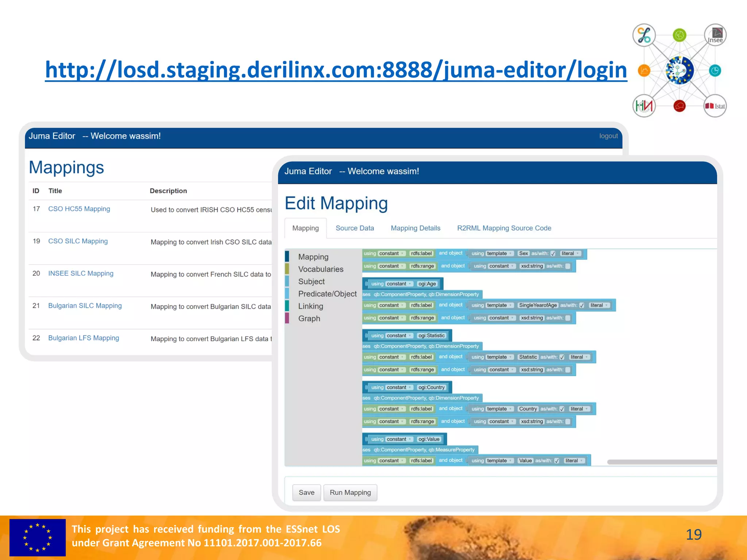Select Predicate/Object category in toolbox
The width and height of the screenshot is (747, 560).
click(x=328, y=294)
